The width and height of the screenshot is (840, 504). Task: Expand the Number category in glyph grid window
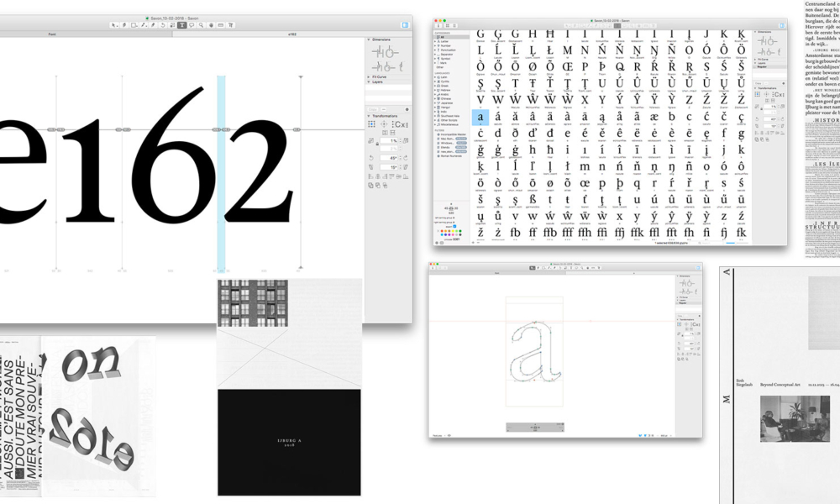435,46
